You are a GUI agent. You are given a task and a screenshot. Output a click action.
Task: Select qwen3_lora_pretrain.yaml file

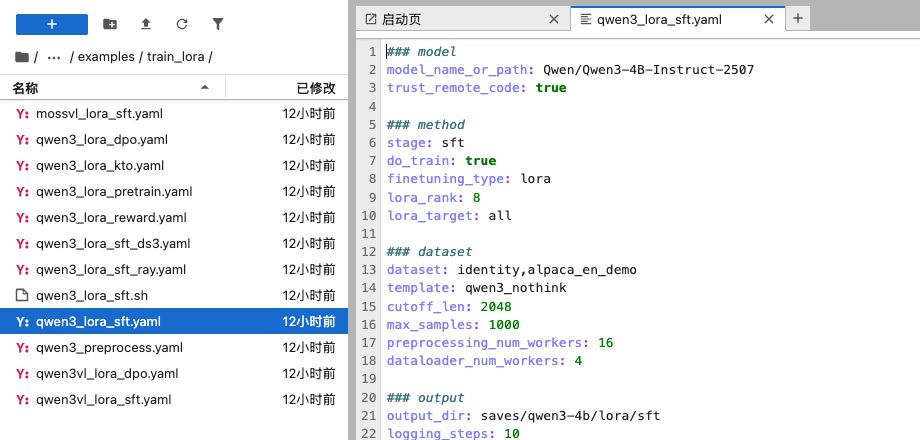(x=174, y=192)
